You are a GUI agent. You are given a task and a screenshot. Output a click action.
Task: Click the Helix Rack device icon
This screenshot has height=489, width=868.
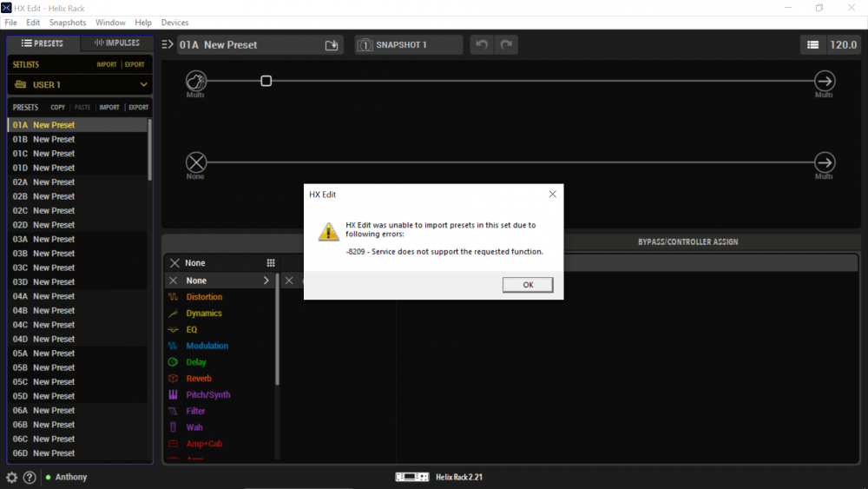pyautogui.click(x=411, y=477)
